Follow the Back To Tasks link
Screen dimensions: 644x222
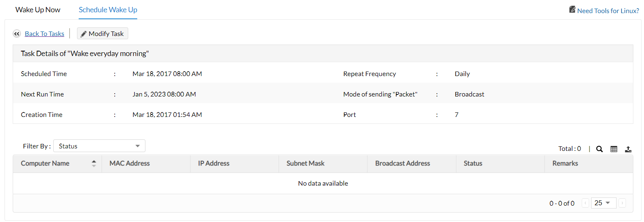[45, 34]
